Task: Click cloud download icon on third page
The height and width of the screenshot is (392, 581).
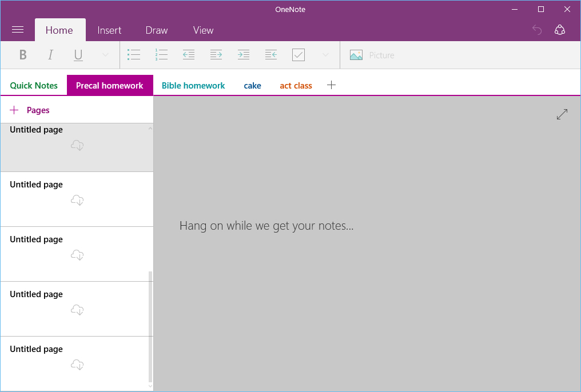Action: pos(77,255)
